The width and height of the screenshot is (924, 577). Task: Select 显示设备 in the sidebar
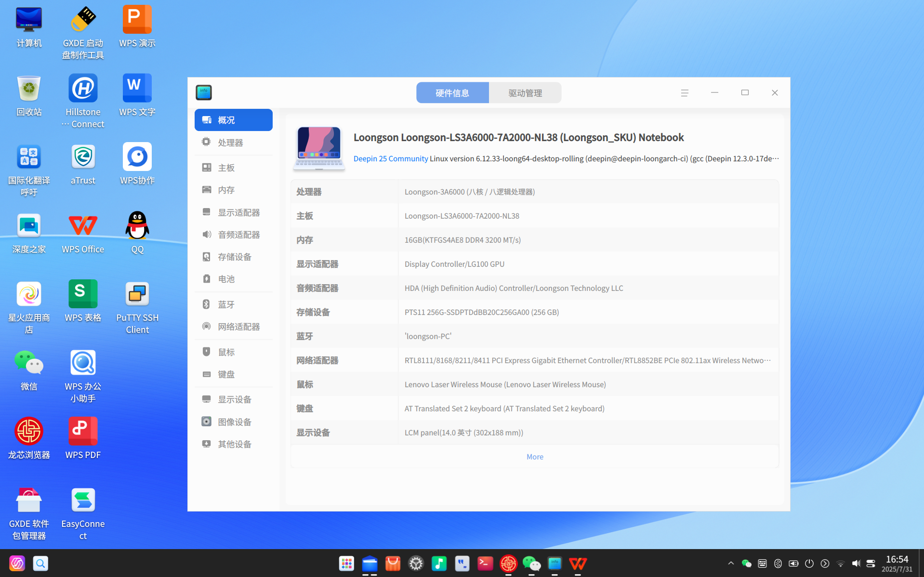point(233,399)
